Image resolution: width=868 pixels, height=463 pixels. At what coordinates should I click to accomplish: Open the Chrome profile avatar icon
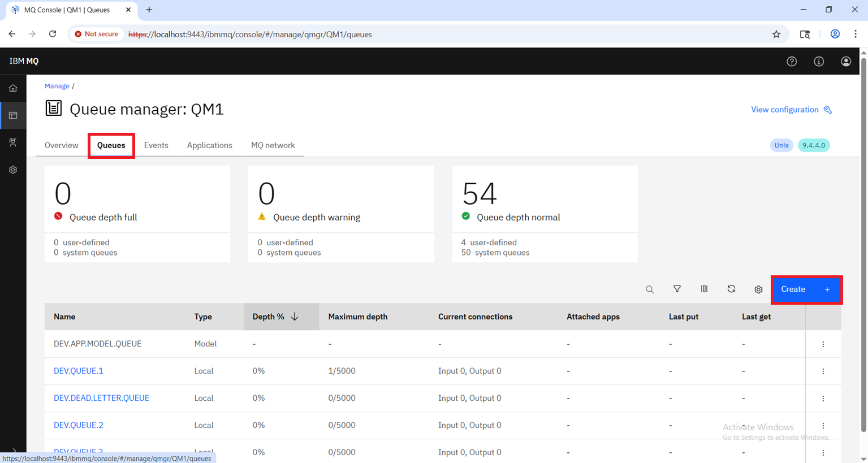[x=835, y=34]
